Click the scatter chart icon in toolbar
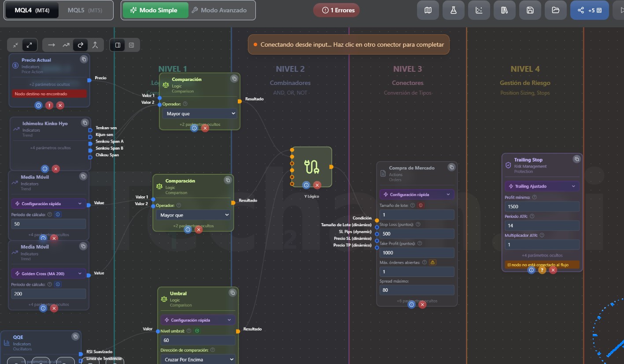 (x=479, y=10)
